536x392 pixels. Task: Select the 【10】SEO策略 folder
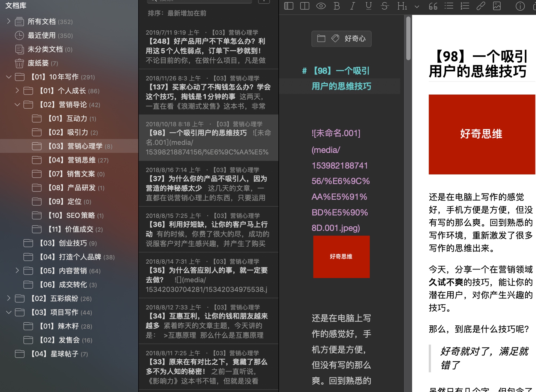(x=69, y=215)
